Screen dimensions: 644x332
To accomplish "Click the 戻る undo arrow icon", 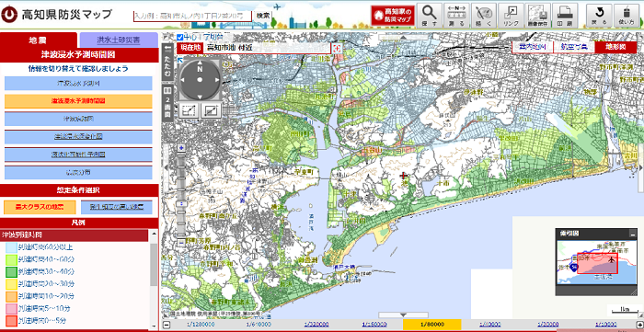I will point(598,16).
